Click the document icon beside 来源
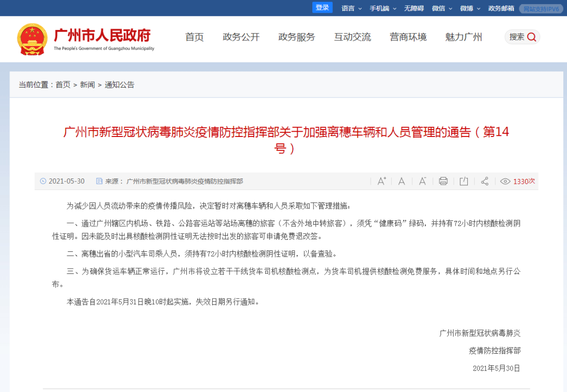567x392 pixels. click(x=99, y=181)
